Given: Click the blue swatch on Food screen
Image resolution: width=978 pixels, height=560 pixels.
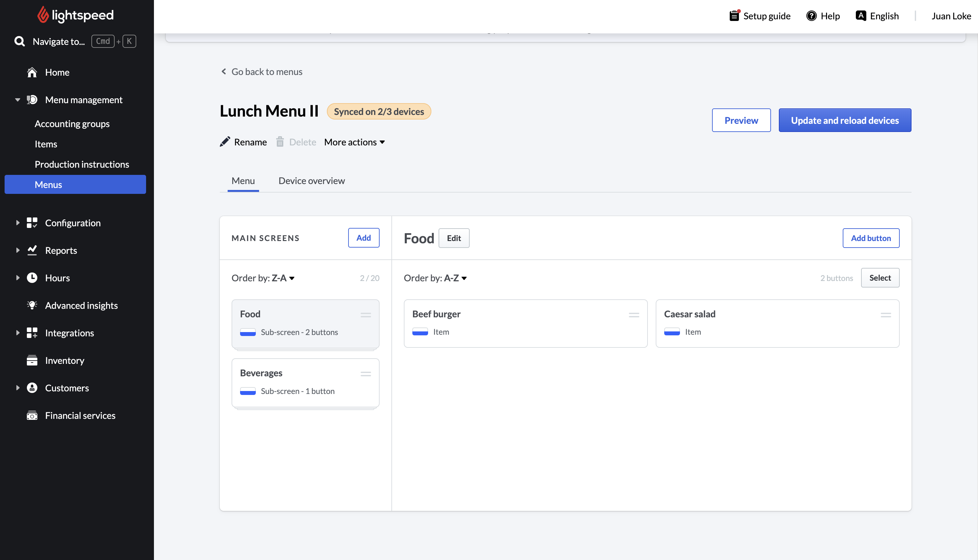Looking at the screenshot, I should point(248,332).
